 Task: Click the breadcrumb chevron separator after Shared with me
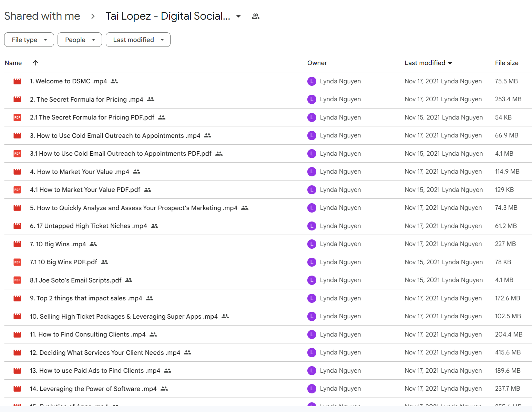coord(93,16)
